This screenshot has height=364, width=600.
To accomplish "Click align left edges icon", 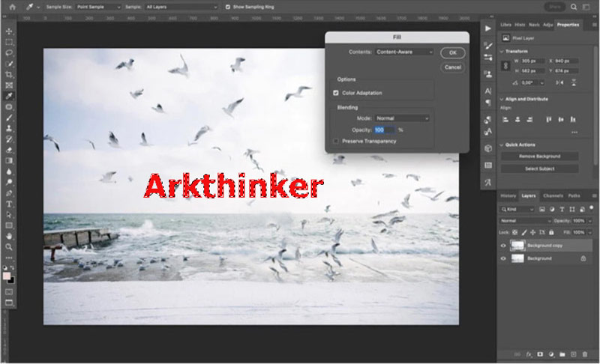I will [505, 120].
